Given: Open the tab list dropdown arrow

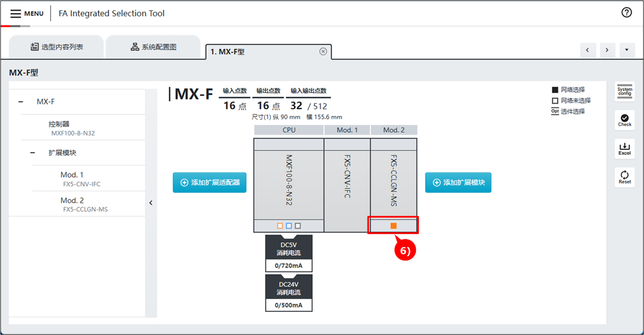Looking at the screenshot, I should click(627, 50).
